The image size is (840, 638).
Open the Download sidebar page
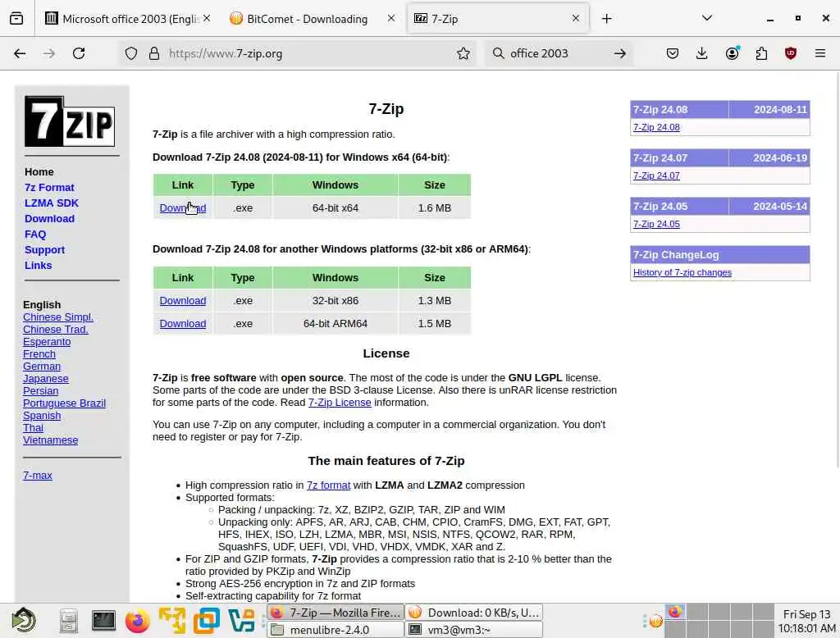tap(49, 219)
